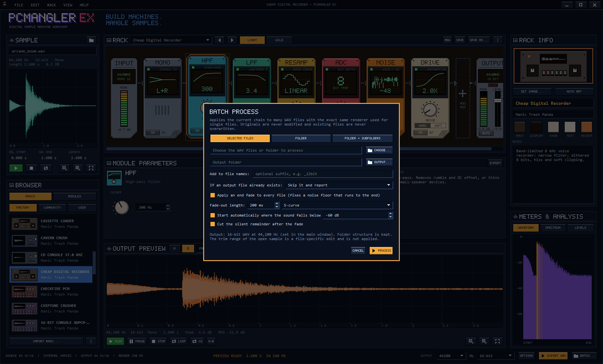Select Cavern Crush rack in browser
603x364 pixels.
(x=51, y=241)
